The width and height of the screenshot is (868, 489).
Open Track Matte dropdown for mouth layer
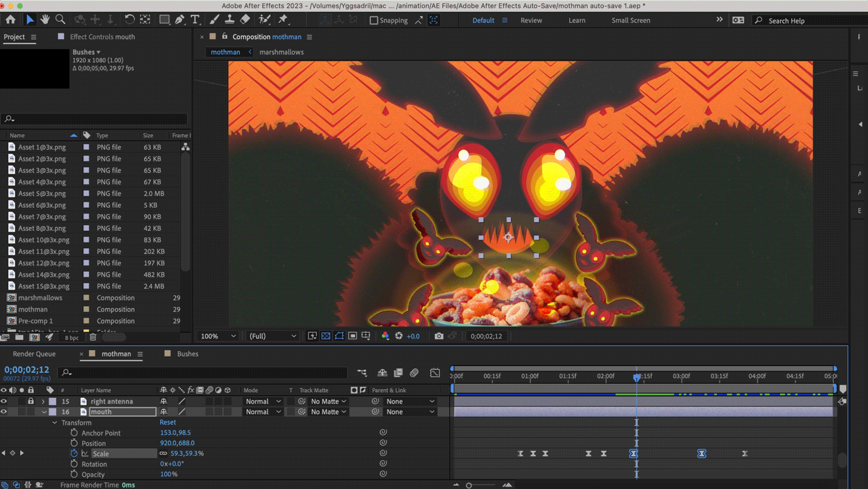[x=329, y=412]
